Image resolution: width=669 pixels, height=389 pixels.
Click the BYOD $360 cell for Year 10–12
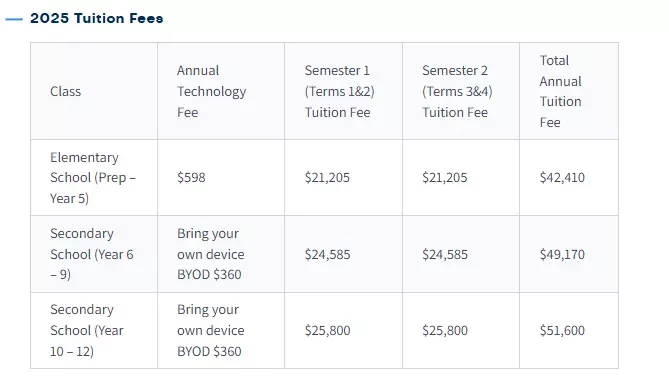[x=221, y=331]
